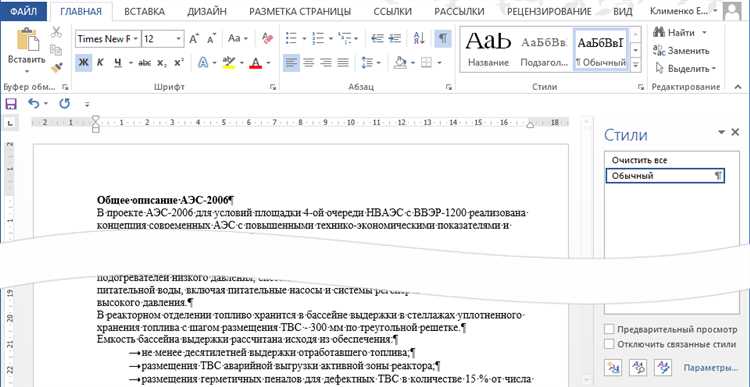Select the Обычный entry in Styles list
Screen dimensions: 750x387
click(665, 176)
